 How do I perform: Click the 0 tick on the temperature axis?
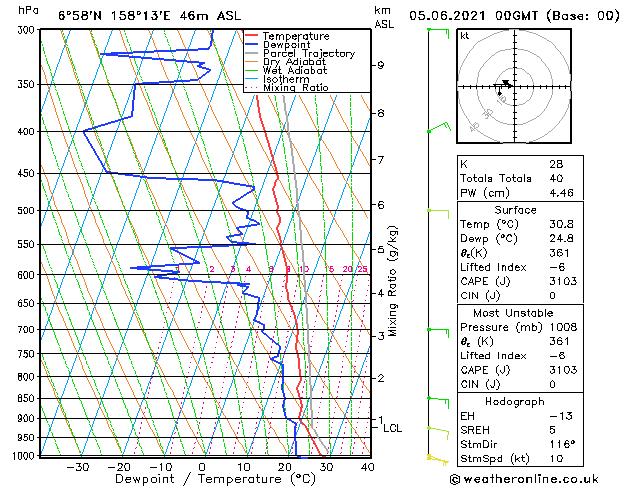point(202,467)
